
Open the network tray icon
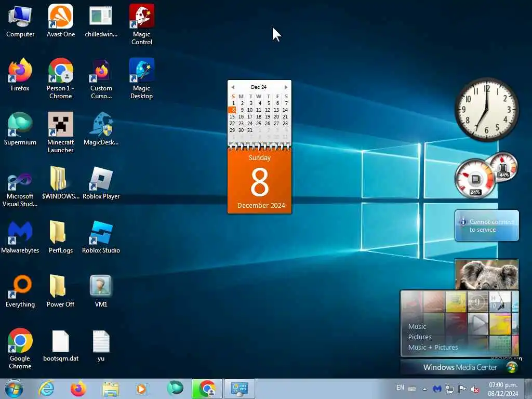tap(450, 389)
